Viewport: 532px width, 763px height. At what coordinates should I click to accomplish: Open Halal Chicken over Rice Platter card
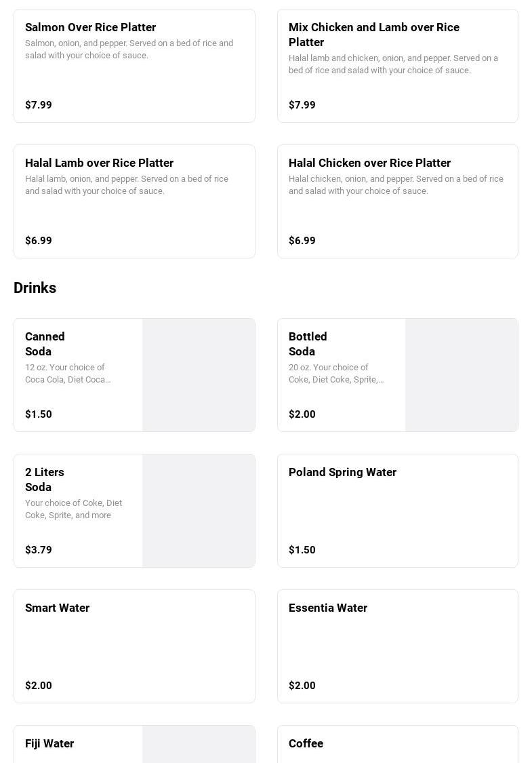(x=397, y=201)
